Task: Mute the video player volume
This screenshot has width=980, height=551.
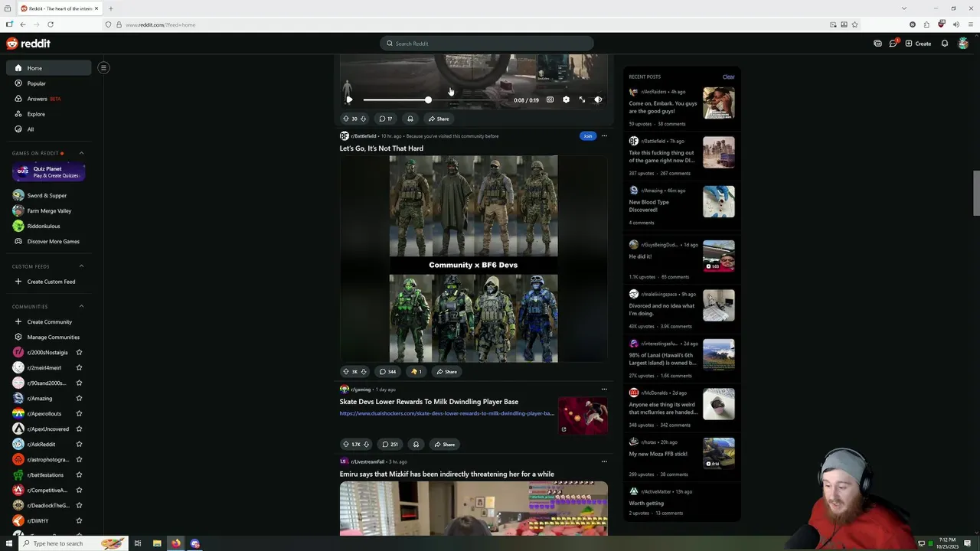Action: (598, 99)
